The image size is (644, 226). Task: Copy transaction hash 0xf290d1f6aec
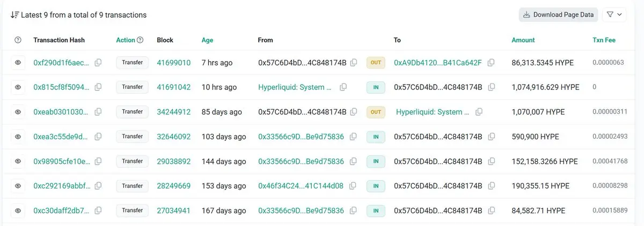(98, 63)
